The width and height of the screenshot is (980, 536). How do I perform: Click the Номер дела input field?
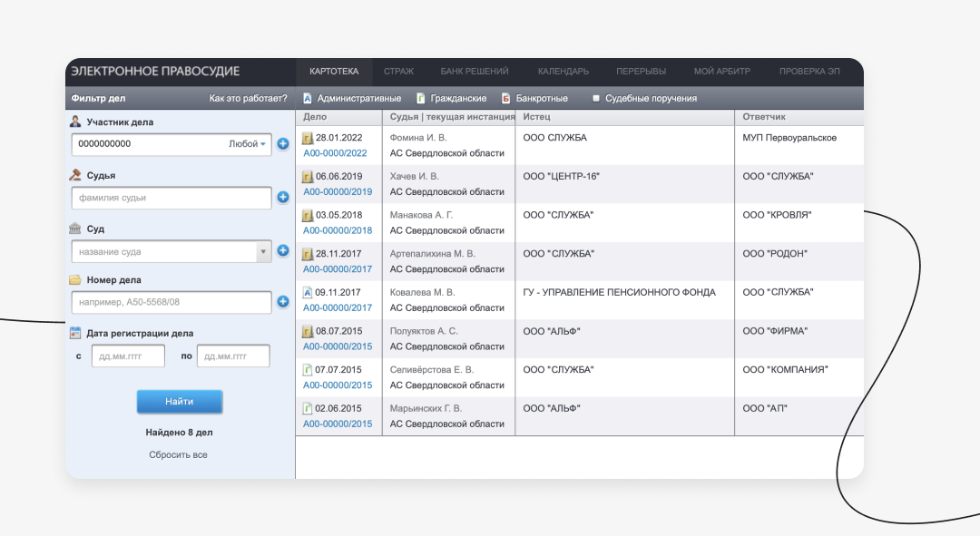171,302
